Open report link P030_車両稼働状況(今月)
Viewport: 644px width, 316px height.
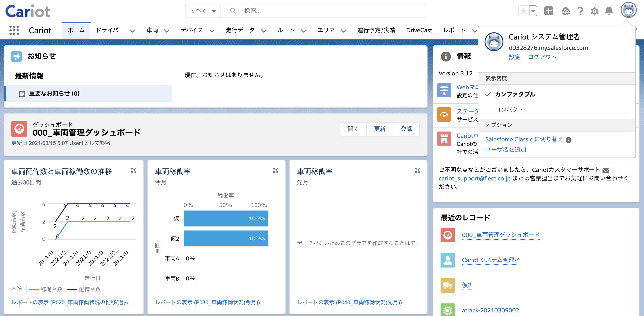click(207, 303)
